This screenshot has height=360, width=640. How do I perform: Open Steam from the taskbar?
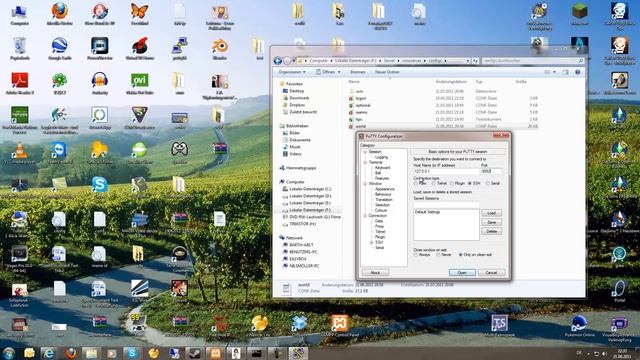(x=194, y=353)
